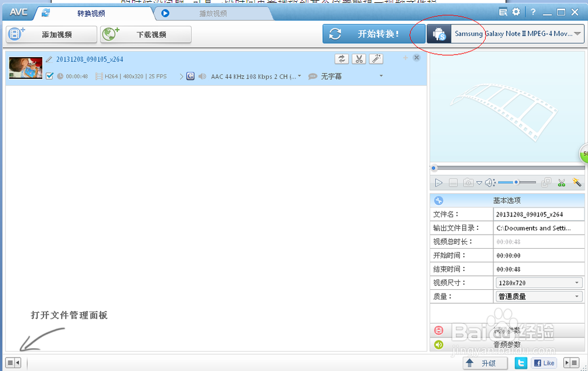The image size is (588, 371).
Task: Open the magic wand effects on video row
Action: coord(376,59)
